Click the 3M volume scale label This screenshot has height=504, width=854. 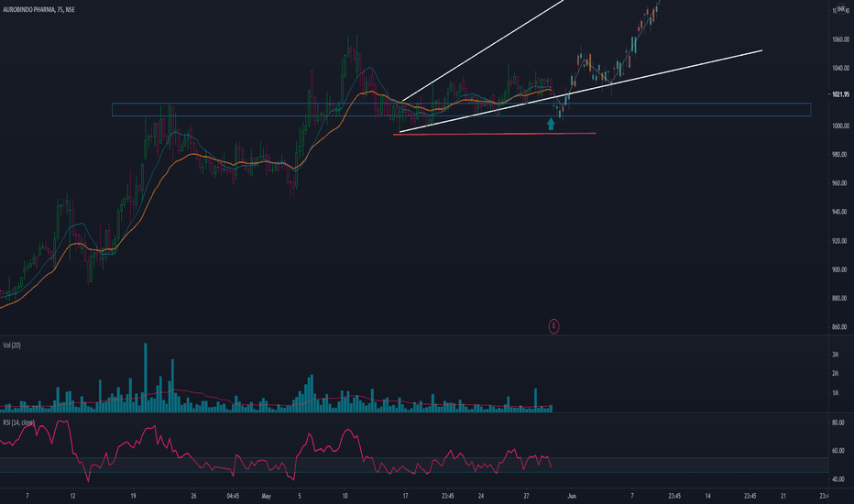coord(835,355)
